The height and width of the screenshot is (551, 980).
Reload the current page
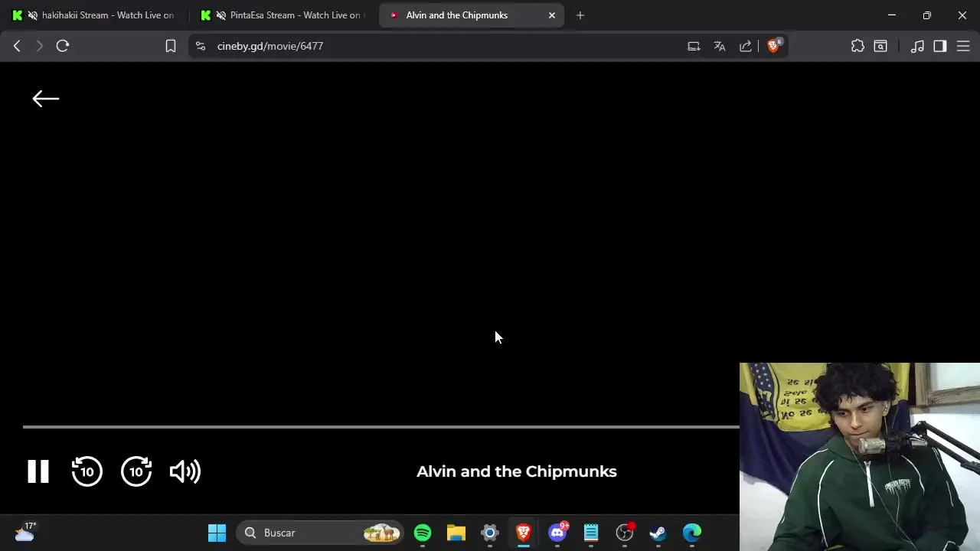coord(63,46)
